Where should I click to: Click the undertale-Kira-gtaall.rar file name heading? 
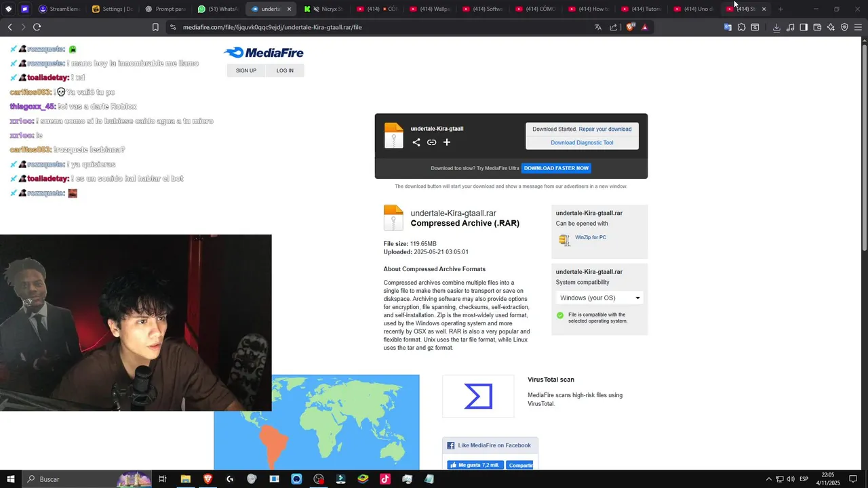click(453, 213)
